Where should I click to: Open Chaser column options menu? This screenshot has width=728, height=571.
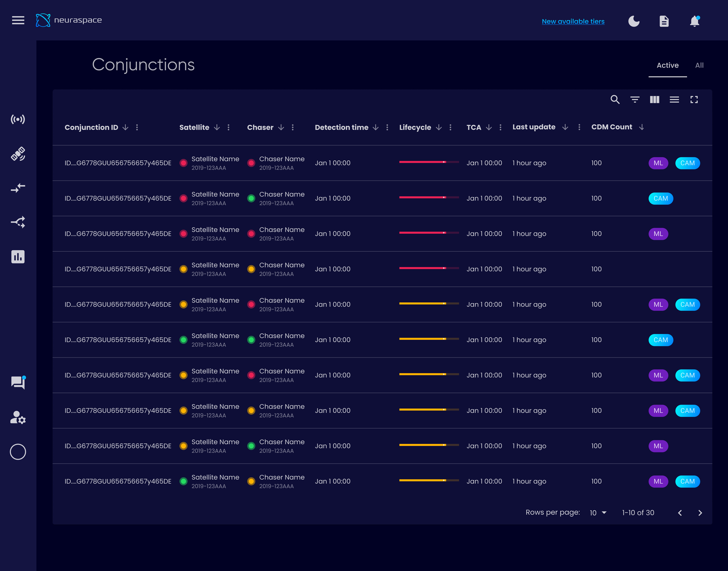click(x=293, y=127)
